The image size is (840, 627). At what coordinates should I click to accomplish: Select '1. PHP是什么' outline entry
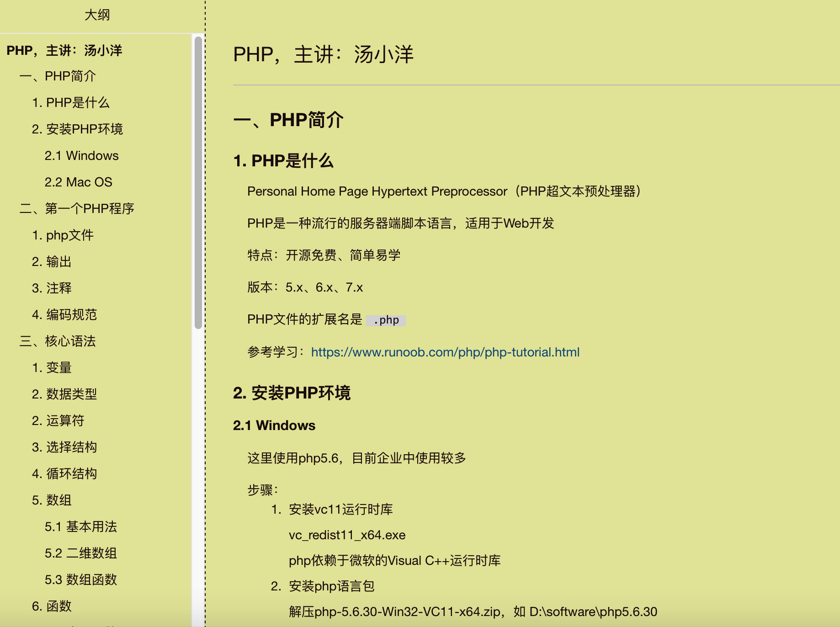71,103
